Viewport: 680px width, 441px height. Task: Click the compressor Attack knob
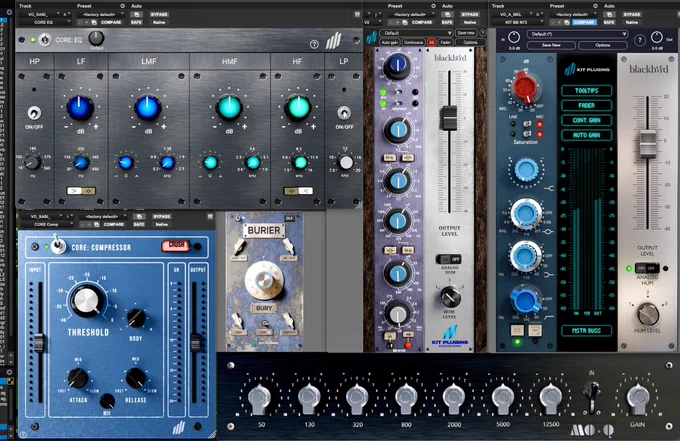point(78,378)
